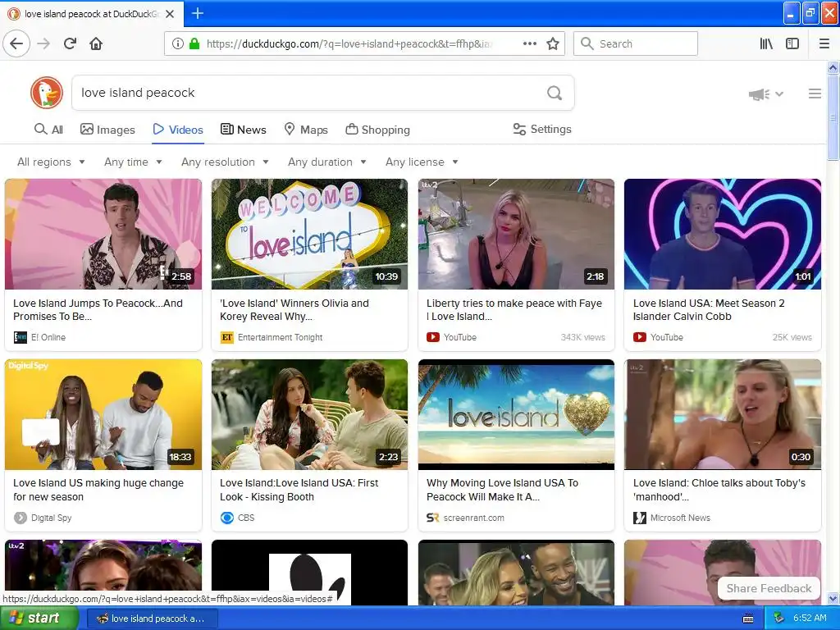Toggle the sidebar view icon
Image resolution: width=840 pixels, height=630 pixels.
[x=792, y=44]
